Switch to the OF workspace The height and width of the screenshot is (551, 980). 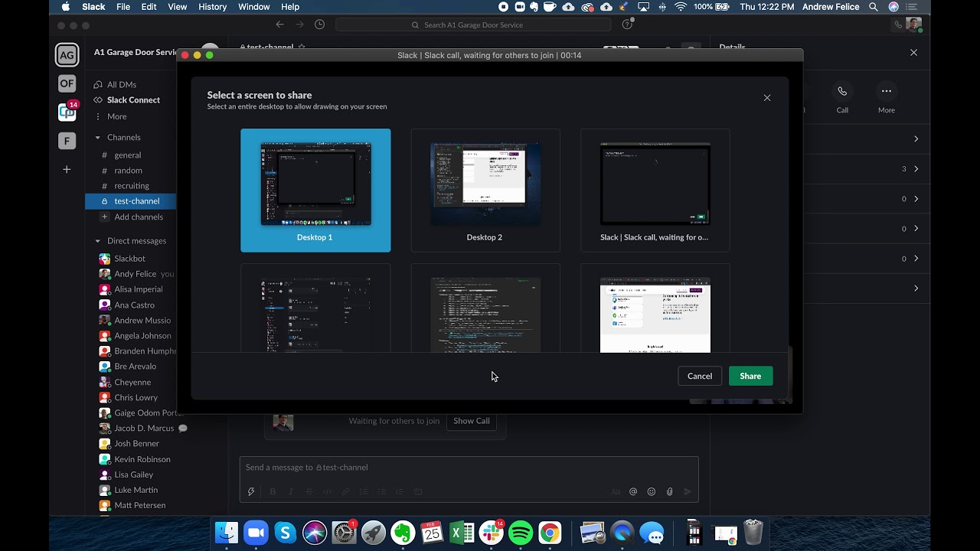pyautogui.click(x=67, y=83)
